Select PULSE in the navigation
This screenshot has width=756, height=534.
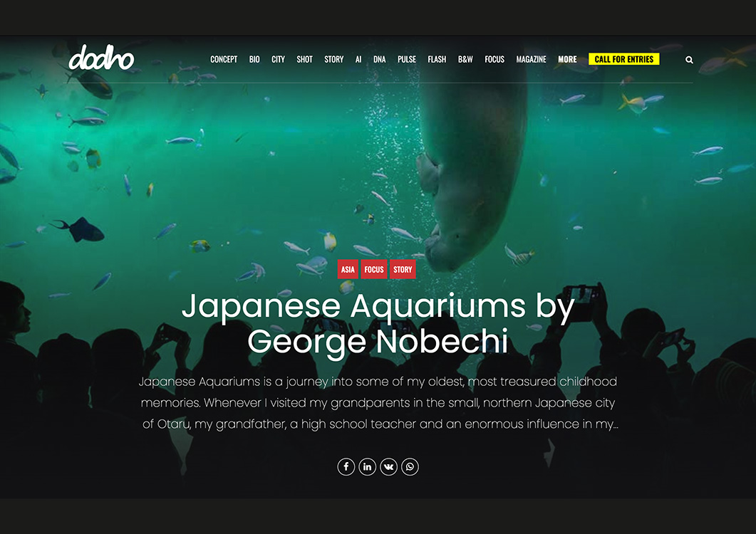coord(406,59)
